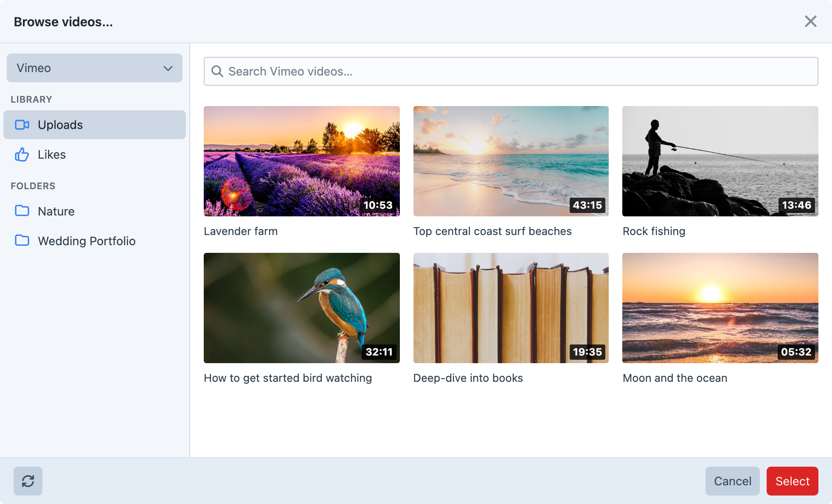
Task: Open the Vimeo source dropdown
Action: [95, 68]
